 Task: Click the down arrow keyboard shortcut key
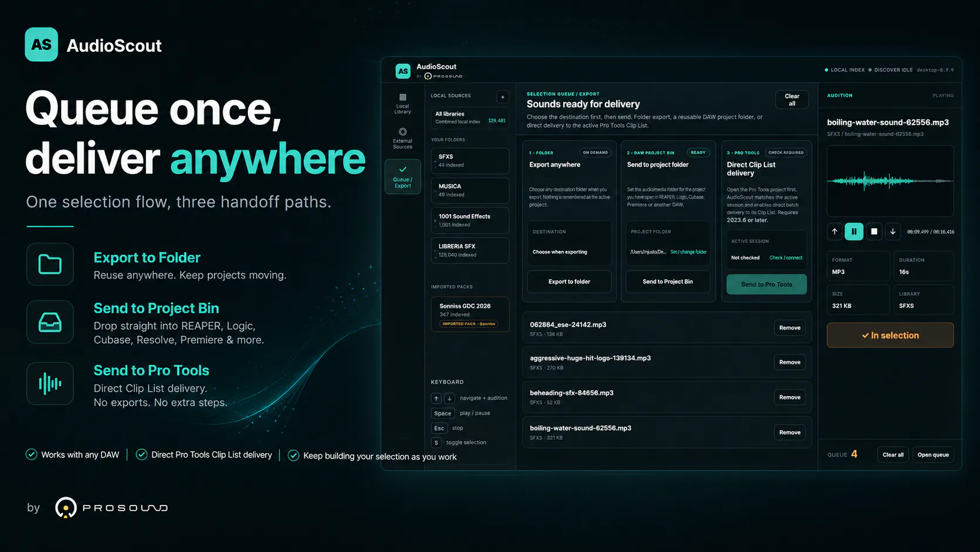(449, 398)
